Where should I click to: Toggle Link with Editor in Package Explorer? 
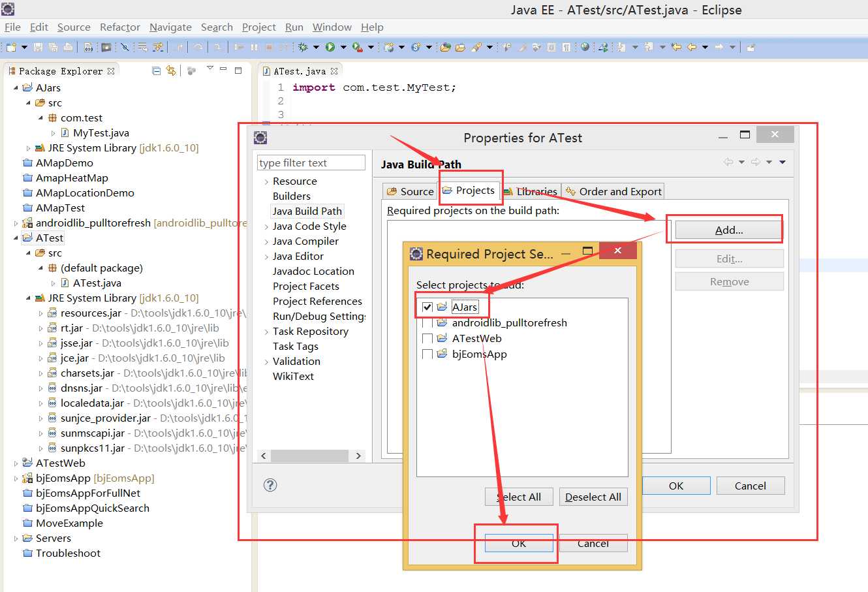171,70
